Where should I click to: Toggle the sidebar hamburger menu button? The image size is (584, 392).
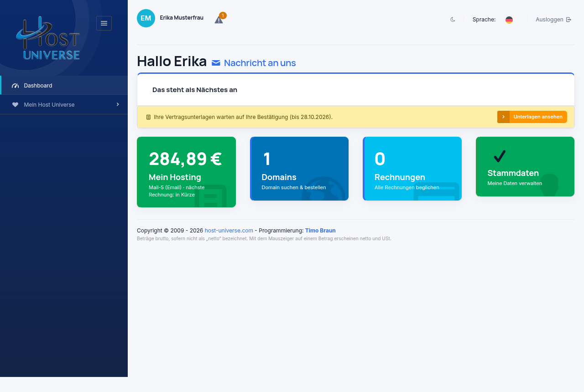tap(104, 23)
